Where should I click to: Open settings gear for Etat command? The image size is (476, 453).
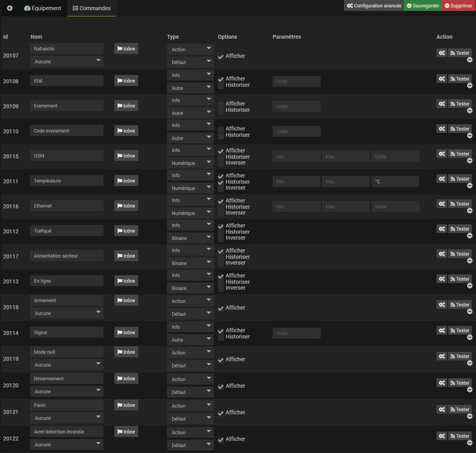coord(442,79)
